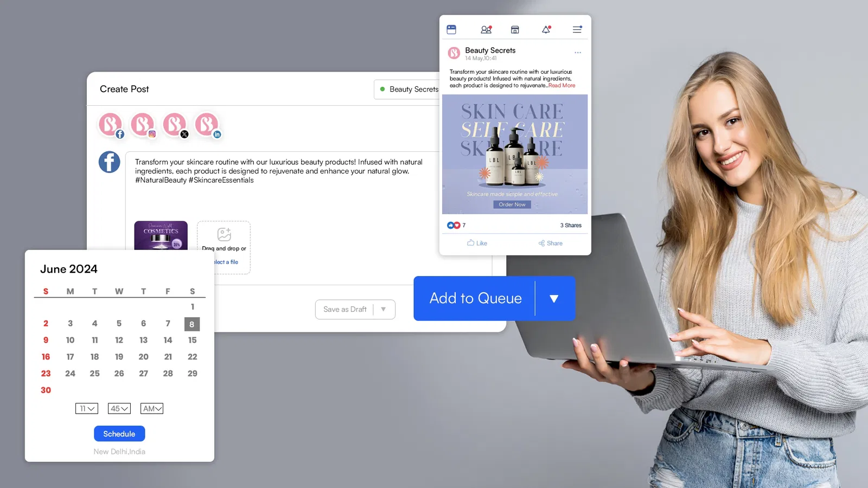The image size is (868, 488).
Task: Select June 15 on the calendar
Action: [192, 340]
